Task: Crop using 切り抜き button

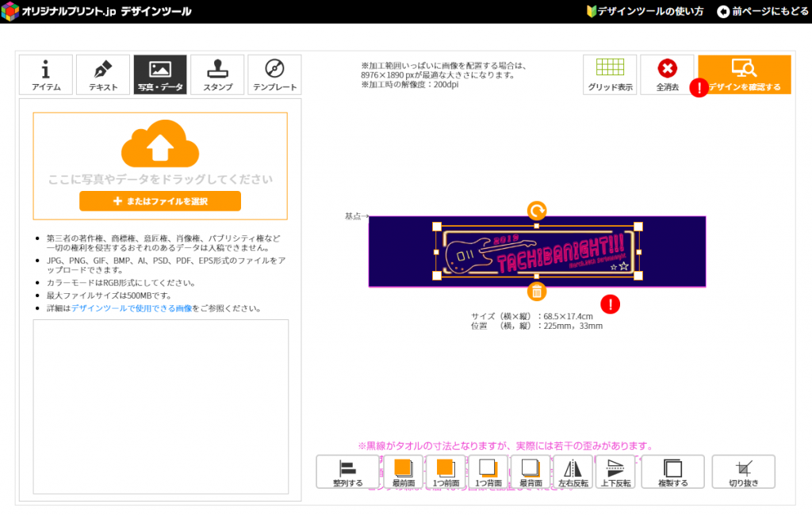Action: (743, 472)
